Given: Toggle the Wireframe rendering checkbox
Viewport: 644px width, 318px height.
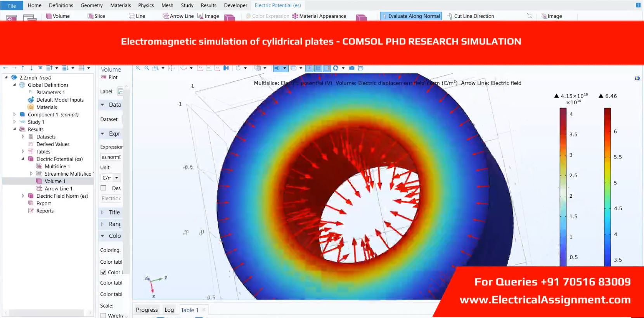Looking at the screenshot, I should (104, 316).
